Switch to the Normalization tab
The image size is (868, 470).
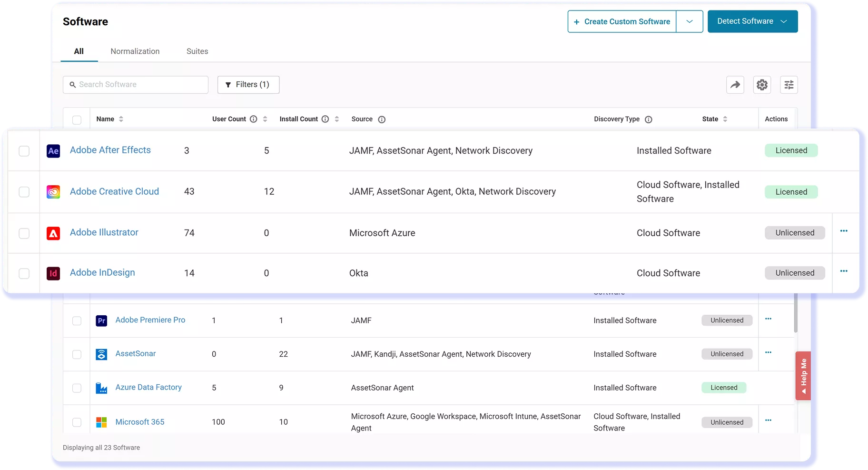click(x=135, y=51)
